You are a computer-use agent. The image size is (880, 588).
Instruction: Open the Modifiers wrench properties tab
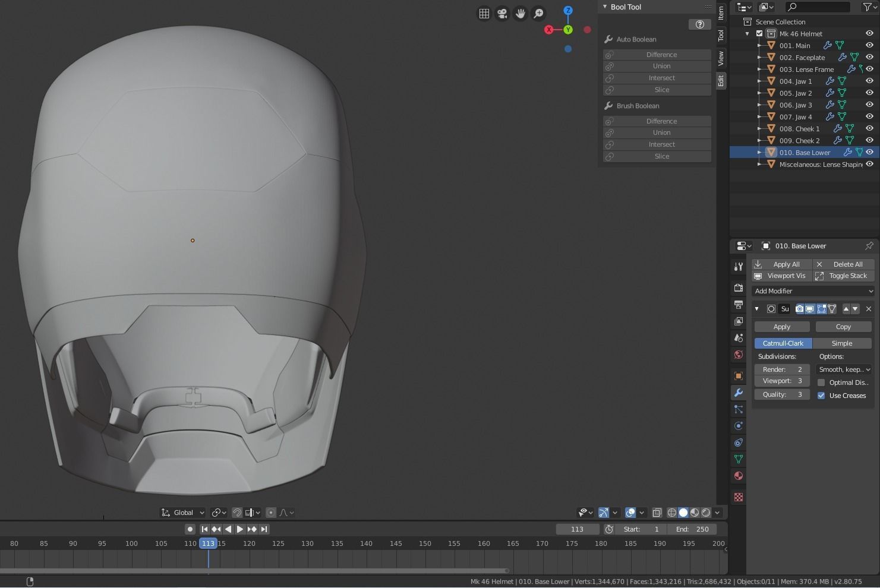(x=739, y=393)
